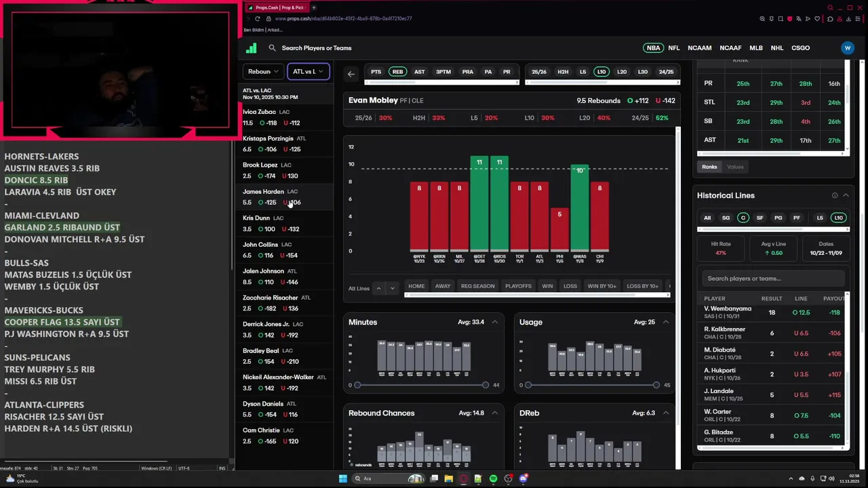This screenshot has width=868, height=488.
Task: Click the Minutes range slider right handle
Action: coord(486,385)
